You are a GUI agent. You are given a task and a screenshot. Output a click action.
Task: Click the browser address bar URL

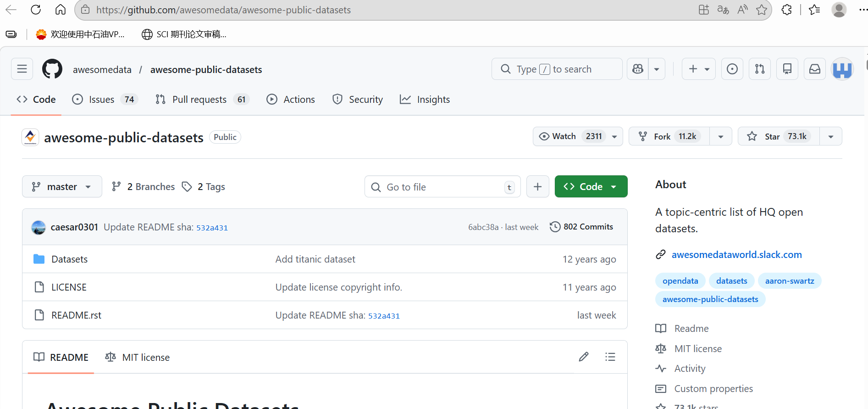[223, 10]
